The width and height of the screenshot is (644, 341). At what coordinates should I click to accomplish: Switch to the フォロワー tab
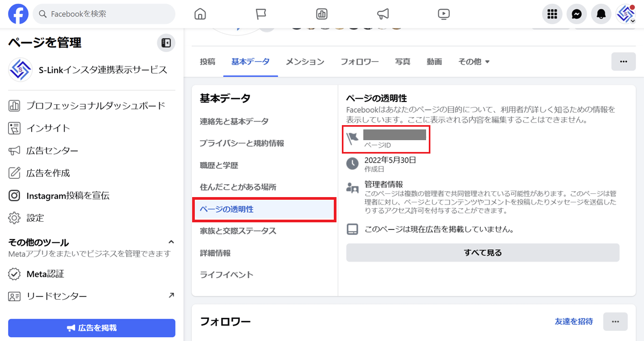(x=360, y=62)
